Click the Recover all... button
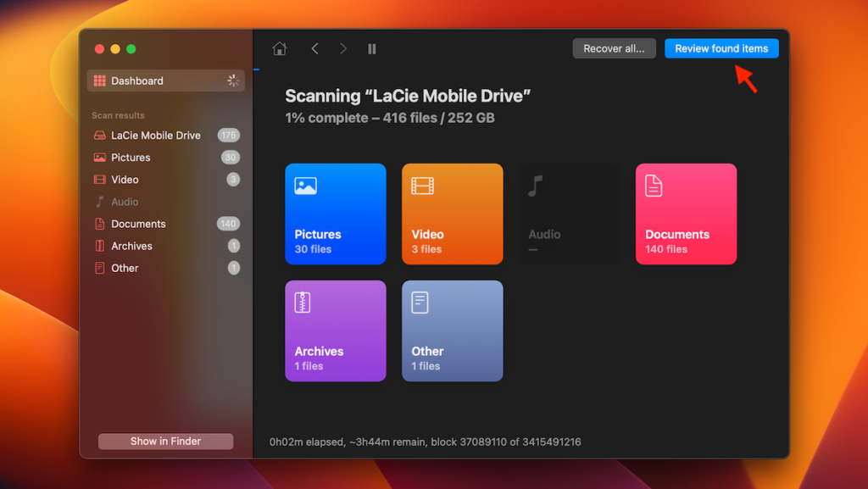The height and width of the screenshot is (489, 868). point(614,48)
